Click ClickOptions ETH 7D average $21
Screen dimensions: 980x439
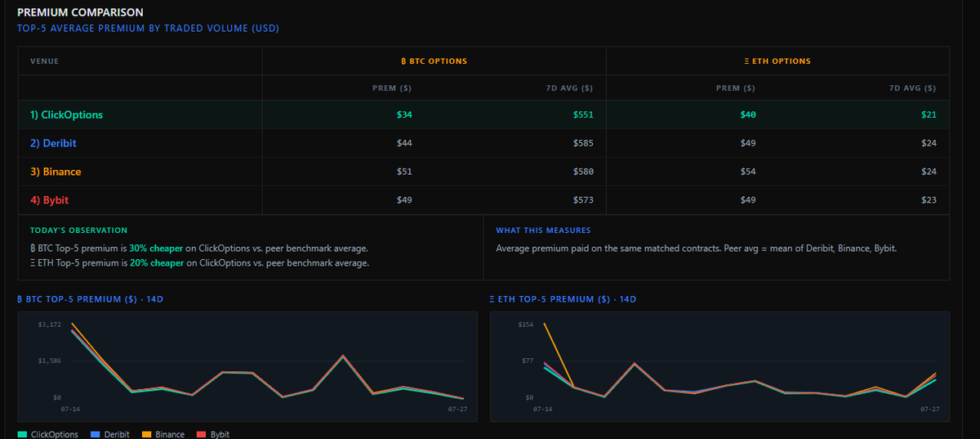[x=929, y=115]
